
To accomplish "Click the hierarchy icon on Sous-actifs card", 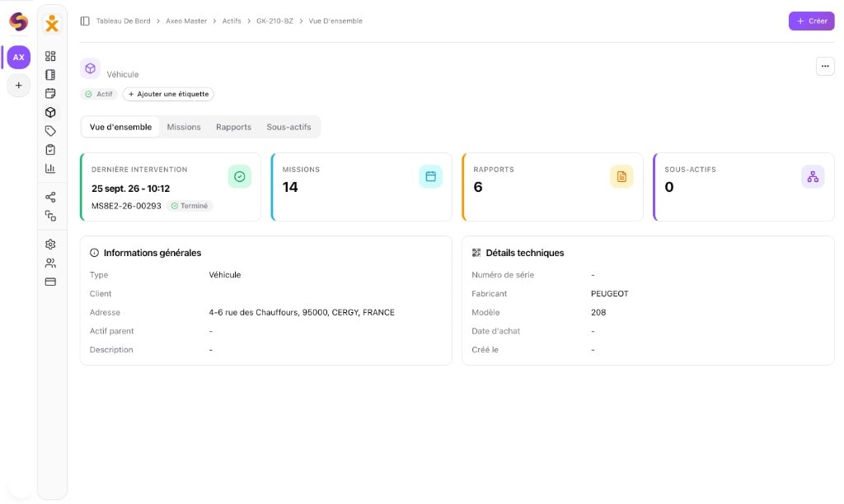I will pos(813,176).
